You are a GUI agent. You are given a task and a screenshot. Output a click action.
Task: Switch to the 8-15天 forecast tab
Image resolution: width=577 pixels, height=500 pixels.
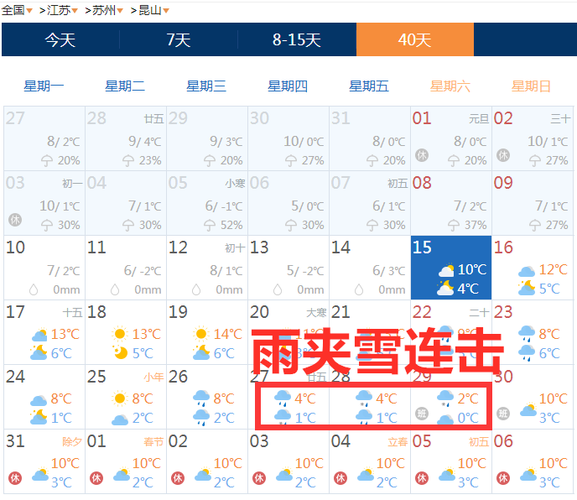pos(297,40)
